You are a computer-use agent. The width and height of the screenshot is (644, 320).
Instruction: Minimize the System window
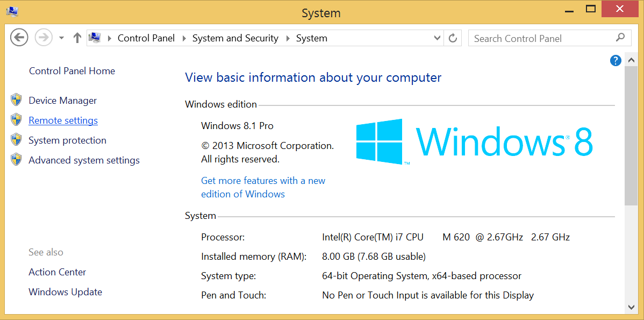click(569, 11)
